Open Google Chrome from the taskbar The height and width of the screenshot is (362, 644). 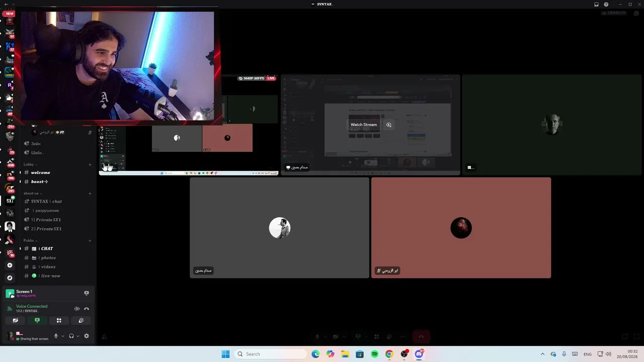point(389,354)
